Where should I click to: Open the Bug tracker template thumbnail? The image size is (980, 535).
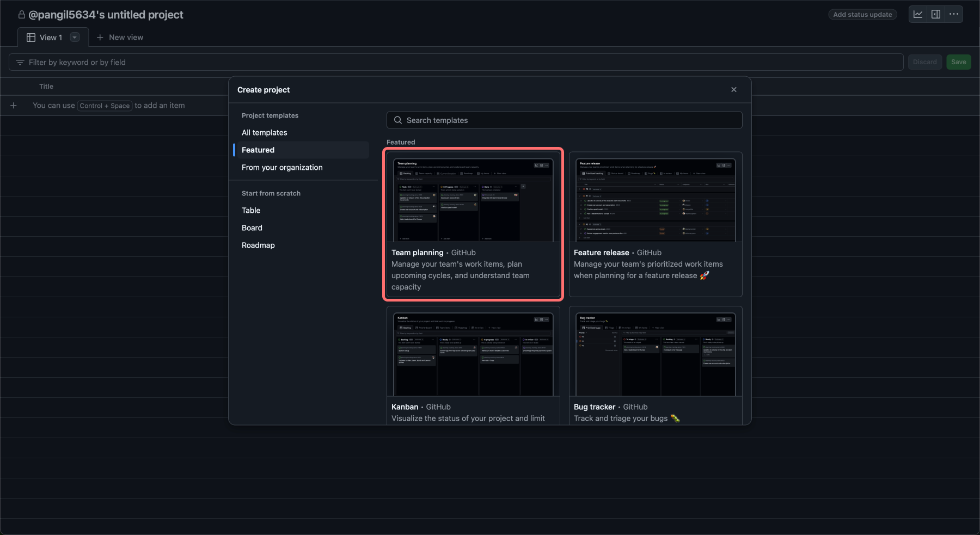pyautogui.click(x=656, y=354)
